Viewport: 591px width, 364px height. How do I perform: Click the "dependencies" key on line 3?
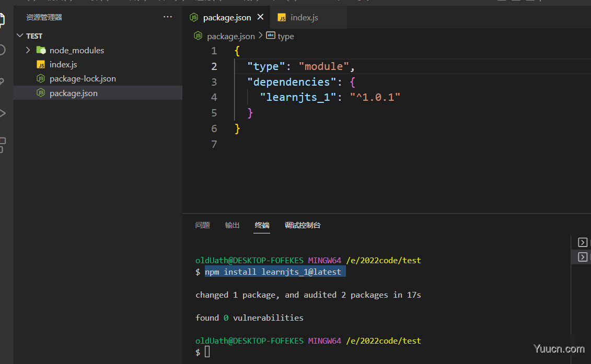[292, 82]
